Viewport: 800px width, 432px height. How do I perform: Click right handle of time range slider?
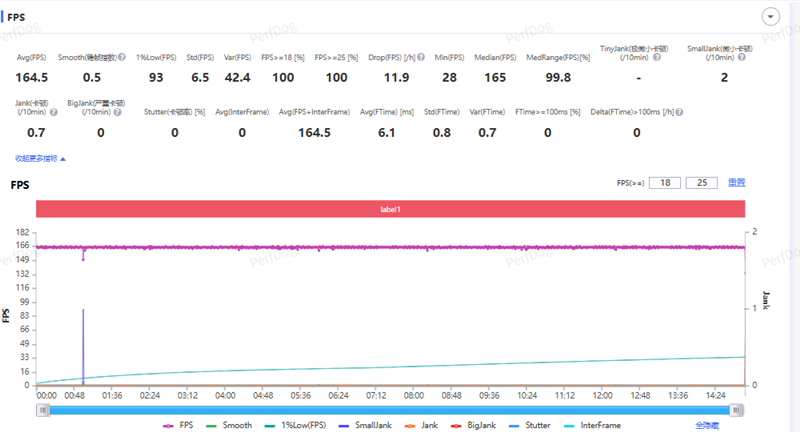pyautogui.click(x=737, y=409)
